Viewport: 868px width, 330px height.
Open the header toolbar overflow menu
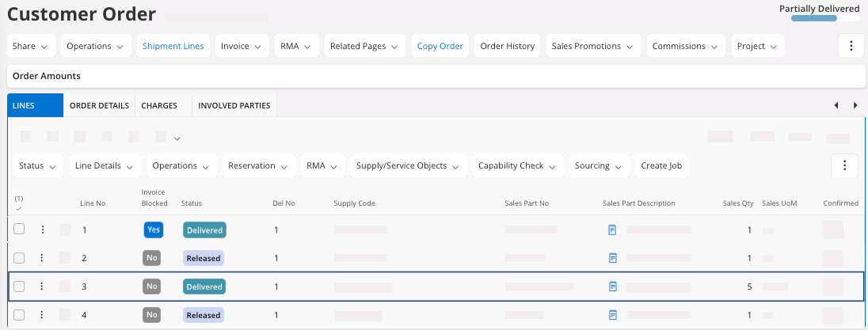(x=851, y=46)
